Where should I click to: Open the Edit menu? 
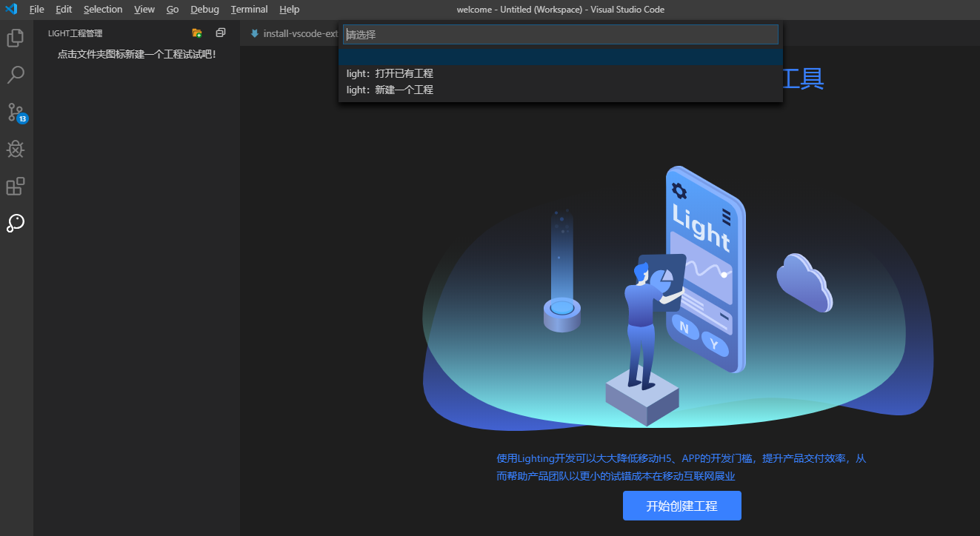pyautogui.click(x=64, y=10)
